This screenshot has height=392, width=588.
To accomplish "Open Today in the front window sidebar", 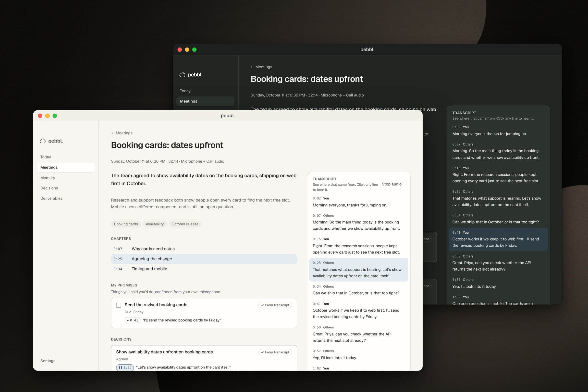I will (x=65, y=157).
